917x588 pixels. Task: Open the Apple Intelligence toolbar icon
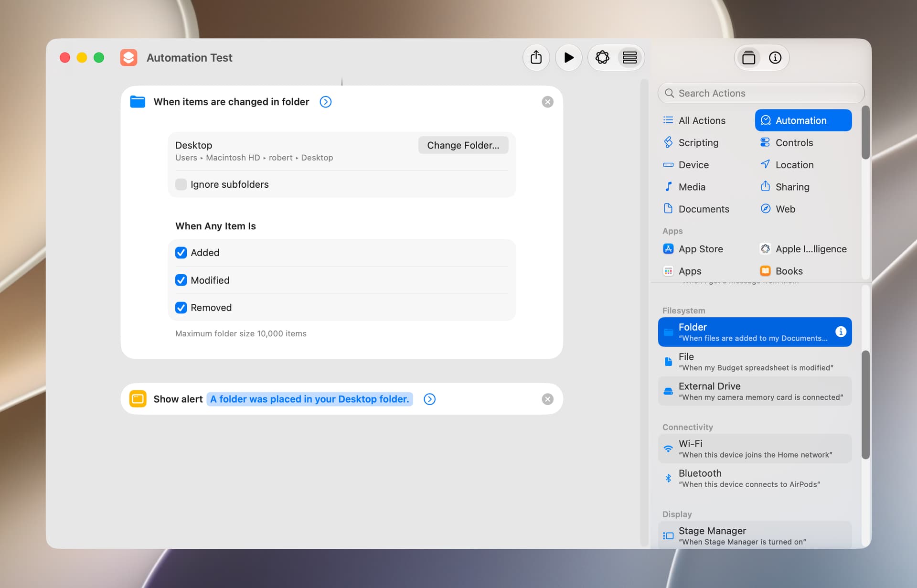[602, 58]
